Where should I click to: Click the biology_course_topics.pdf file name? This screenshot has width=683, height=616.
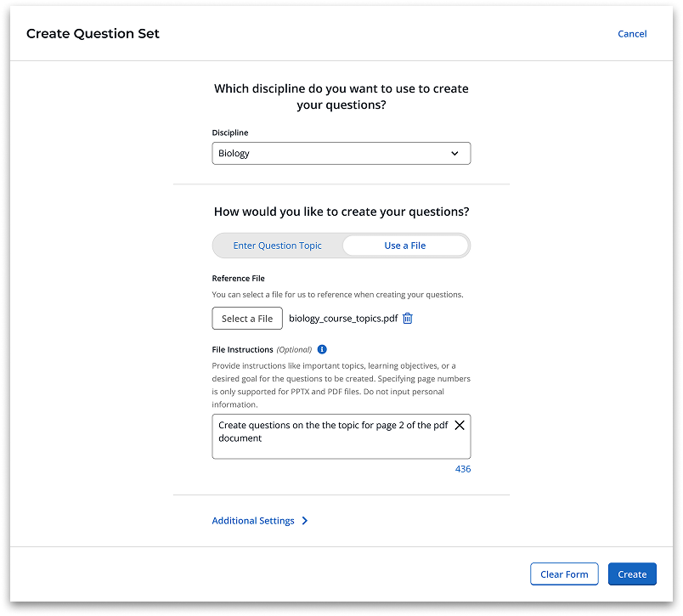pyautogui.click(x=343, y=319)
